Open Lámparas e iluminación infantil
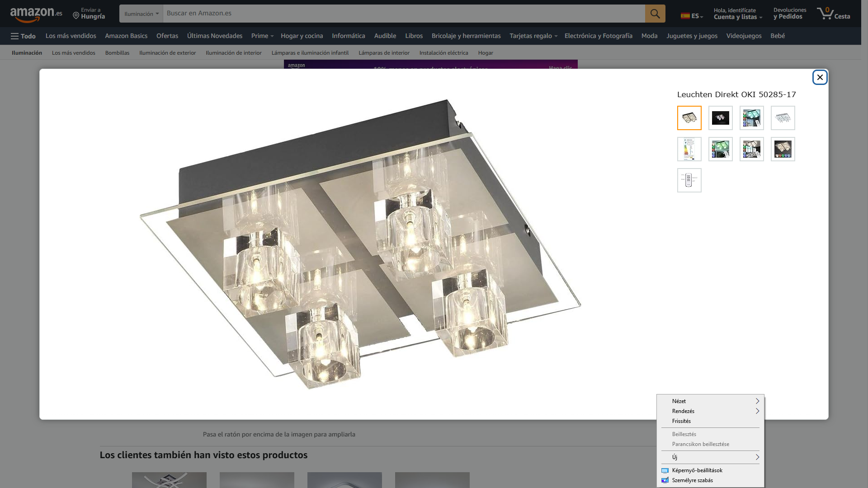 point(310,53)
